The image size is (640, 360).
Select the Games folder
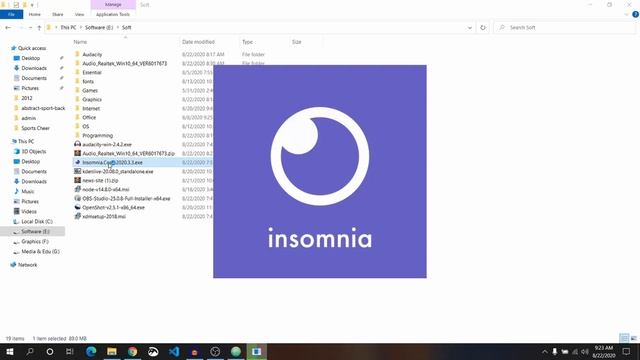pos(90,90)
